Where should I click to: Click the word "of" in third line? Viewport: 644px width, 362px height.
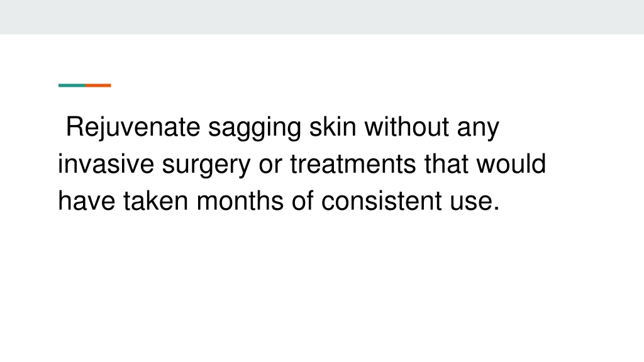click(x=303, y=200)
